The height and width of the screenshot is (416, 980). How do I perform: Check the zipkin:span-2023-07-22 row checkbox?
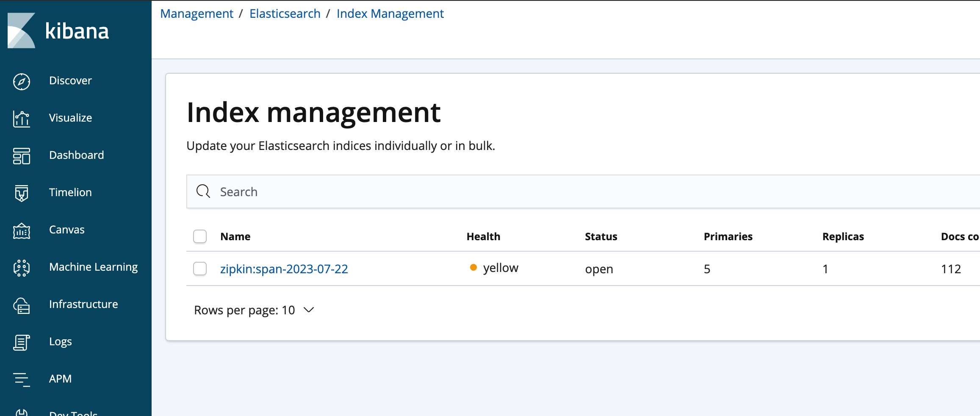[x=200, y=269]
